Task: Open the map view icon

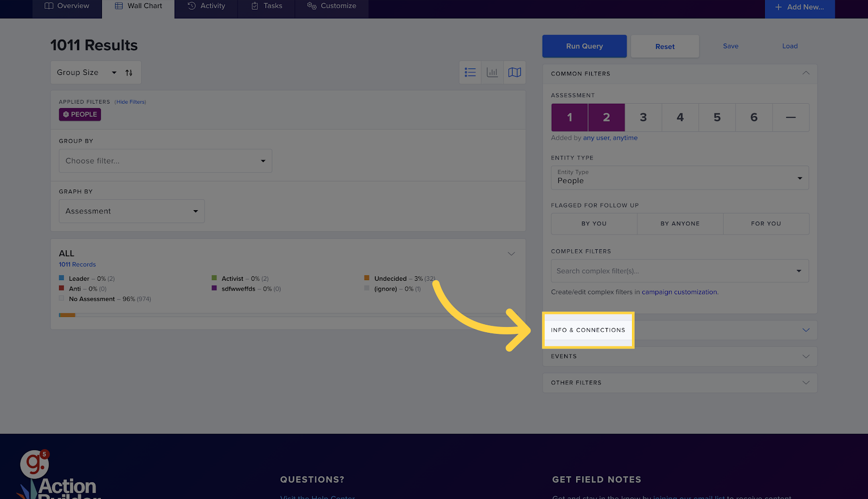Action: [x=514, y=72]
